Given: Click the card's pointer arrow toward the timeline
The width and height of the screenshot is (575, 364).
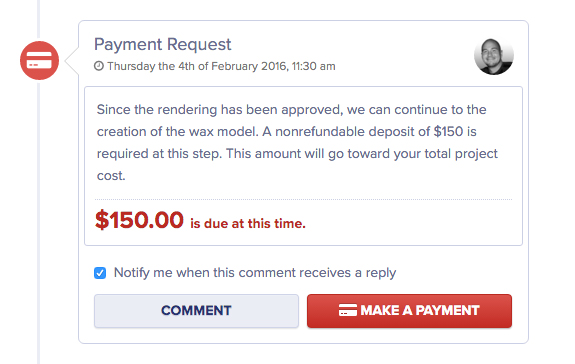Looking at the screenshot, I should click(x=72, y=61).
